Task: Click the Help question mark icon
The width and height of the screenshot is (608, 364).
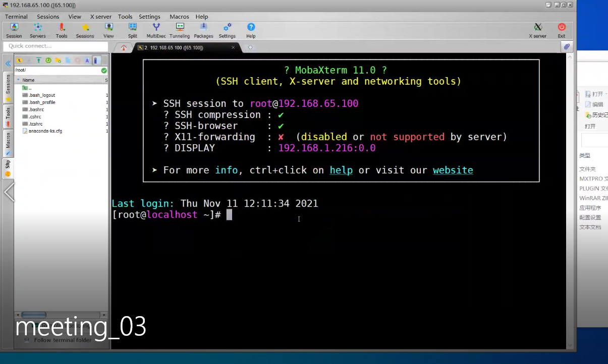Action: point(251,30)
